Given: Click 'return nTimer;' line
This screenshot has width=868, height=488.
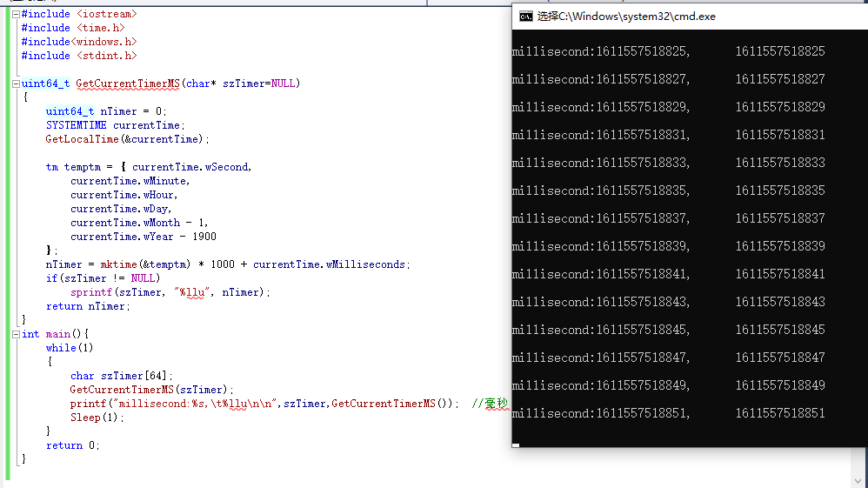Looking at the screenshot, I should coord(88,306).
